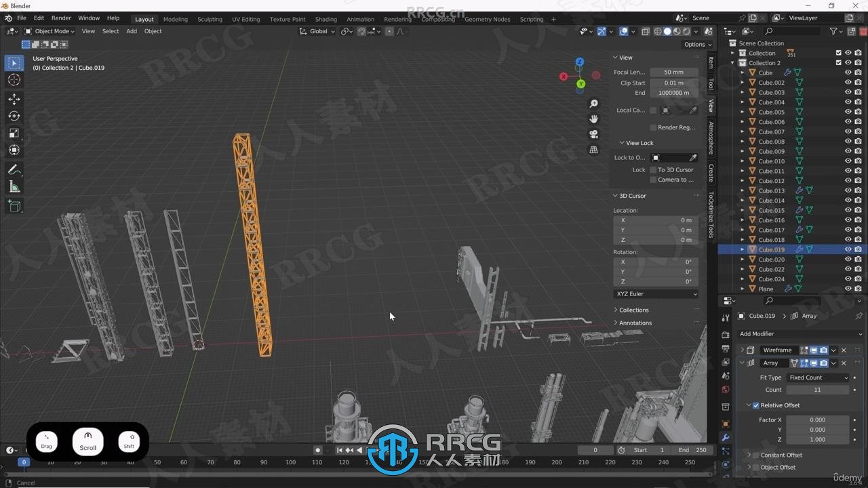Open the Render menu
This screenshot has width=868, height=488.
(61, 18)
